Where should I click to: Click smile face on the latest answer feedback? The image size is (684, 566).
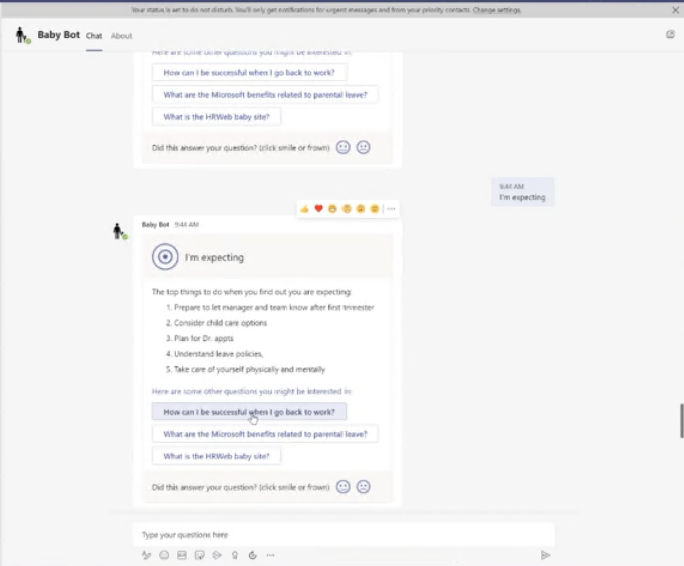click(343, 487)
